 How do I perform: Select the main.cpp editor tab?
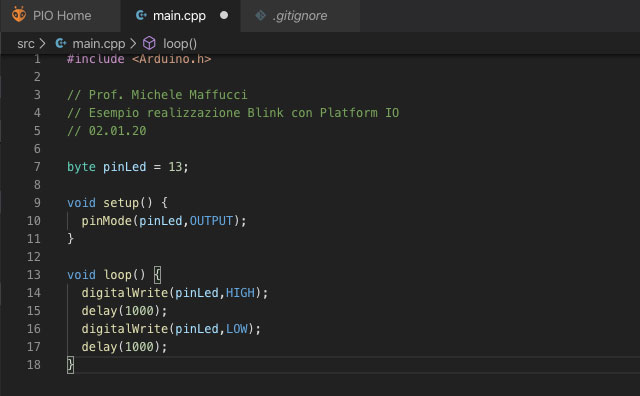180,16
